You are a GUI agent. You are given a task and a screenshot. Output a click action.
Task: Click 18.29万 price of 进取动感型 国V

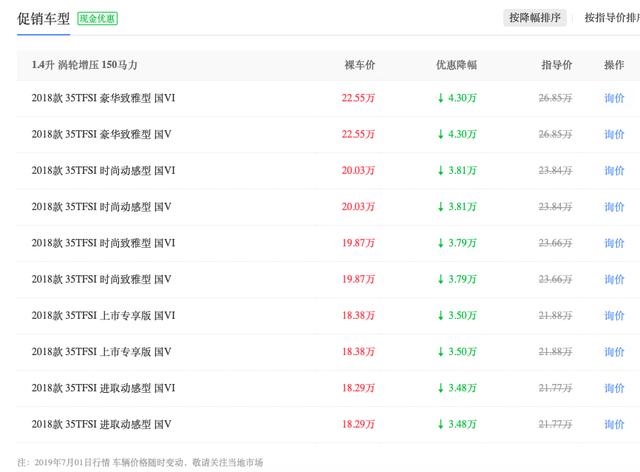tap(358, 425)
